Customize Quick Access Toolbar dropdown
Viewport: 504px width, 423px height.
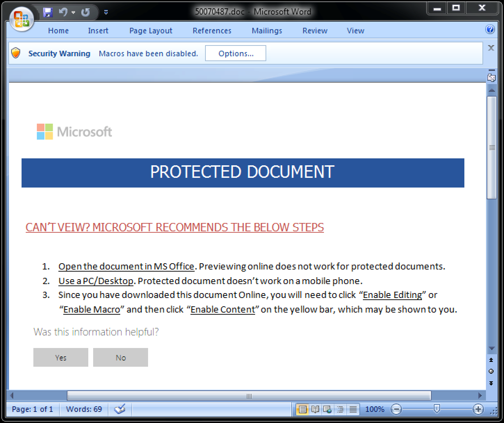[106, 13]
